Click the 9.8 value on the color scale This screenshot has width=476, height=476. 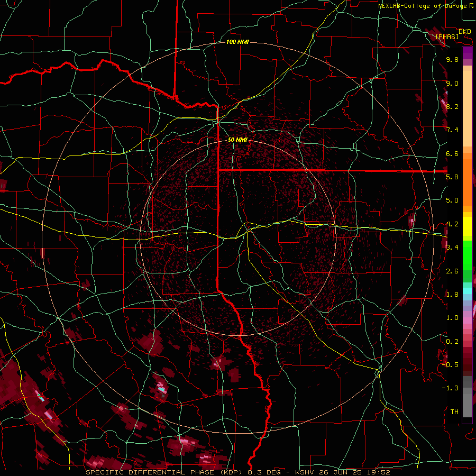pos(452,60)
